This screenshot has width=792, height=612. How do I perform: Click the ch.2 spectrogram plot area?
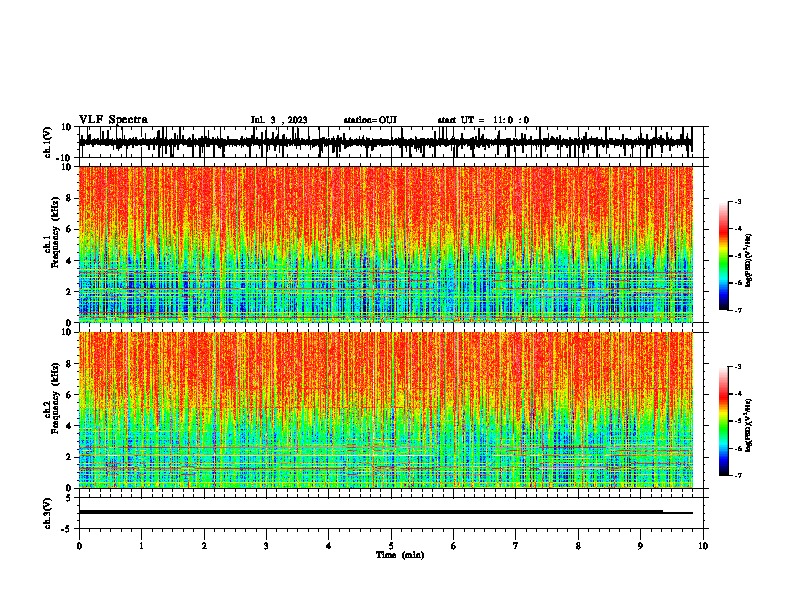pos(385,410)
